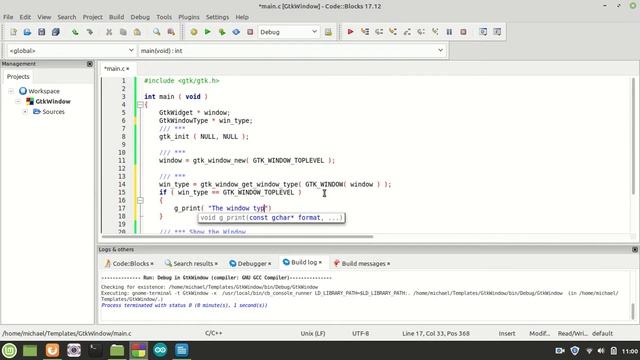Screen dimensions: 640x360
Task: Open the View menu
Action: tap(44, 17)
